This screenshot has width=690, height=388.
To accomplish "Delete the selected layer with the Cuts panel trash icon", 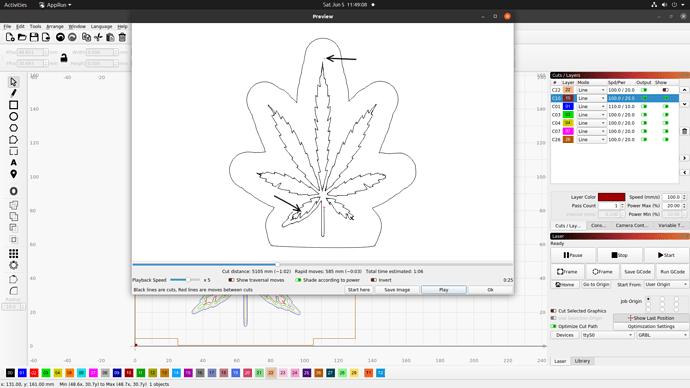I will [684, 131].
